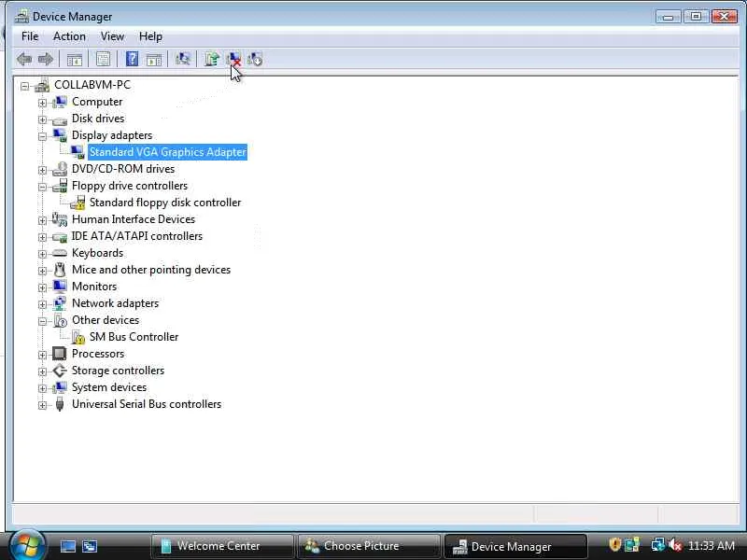Select the Storage controllers label
Screen dimensions: 747x560
coord(118,371)
